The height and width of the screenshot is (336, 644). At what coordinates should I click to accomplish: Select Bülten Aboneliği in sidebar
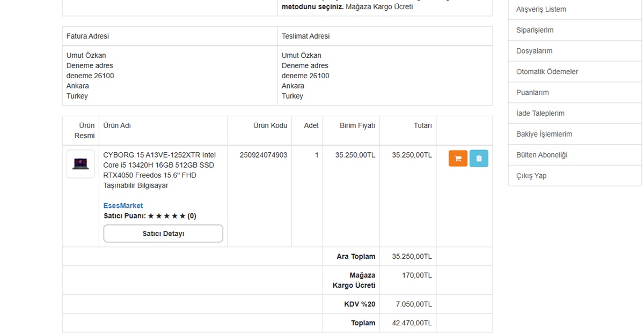click(x=541, y=155)
